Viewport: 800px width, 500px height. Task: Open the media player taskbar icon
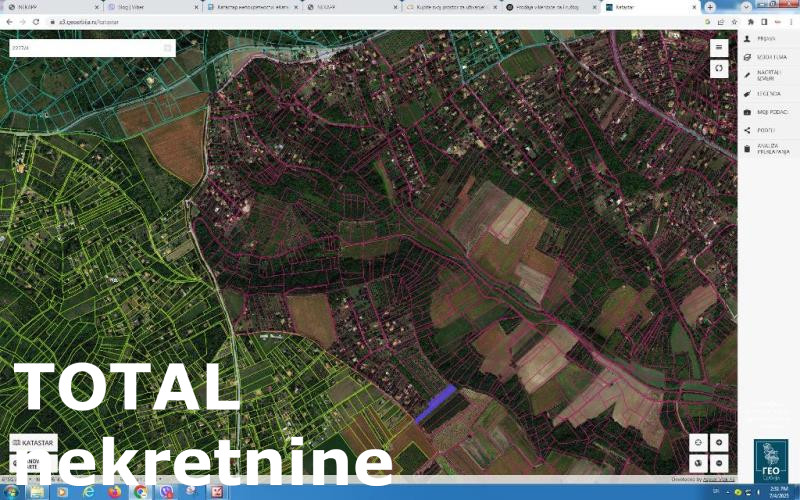62,492
